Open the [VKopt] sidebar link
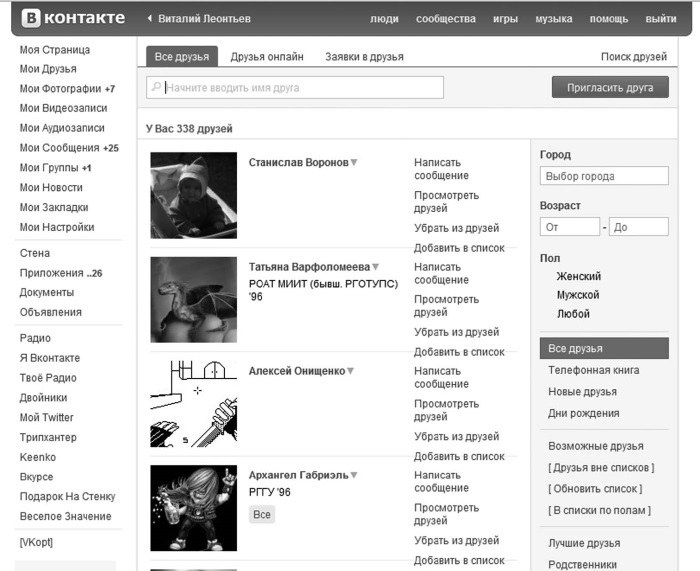The height and width of the screenshot is (571, 700). [x=36, y=542]
